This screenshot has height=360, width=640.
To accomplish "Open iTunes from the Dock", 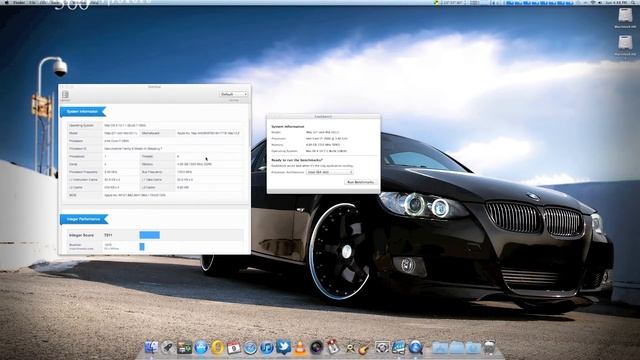I will pyautogui.click(x=267, y=347).
